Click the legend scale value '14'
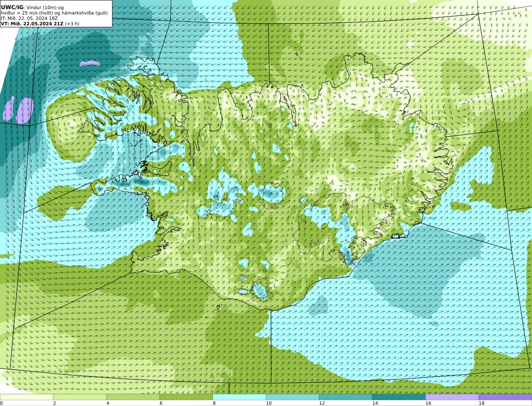Screen dimensions: 532x406 point(375,403)
